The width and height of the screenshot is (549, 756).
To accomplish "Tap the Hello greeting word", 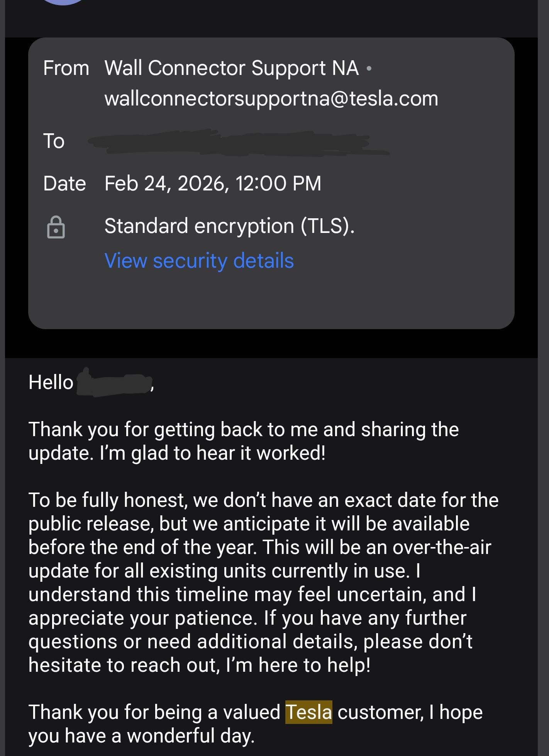I will click(x=51, y=382).
